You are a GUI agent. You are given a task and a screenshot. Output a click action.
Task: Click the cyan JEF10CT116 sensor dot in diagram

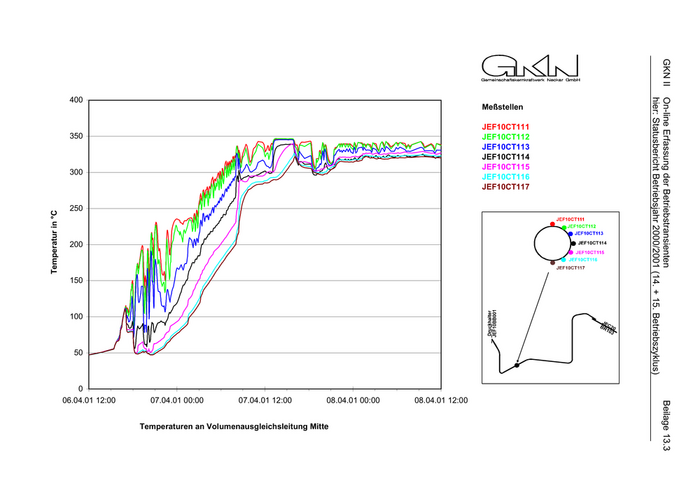tap(565, 259)
